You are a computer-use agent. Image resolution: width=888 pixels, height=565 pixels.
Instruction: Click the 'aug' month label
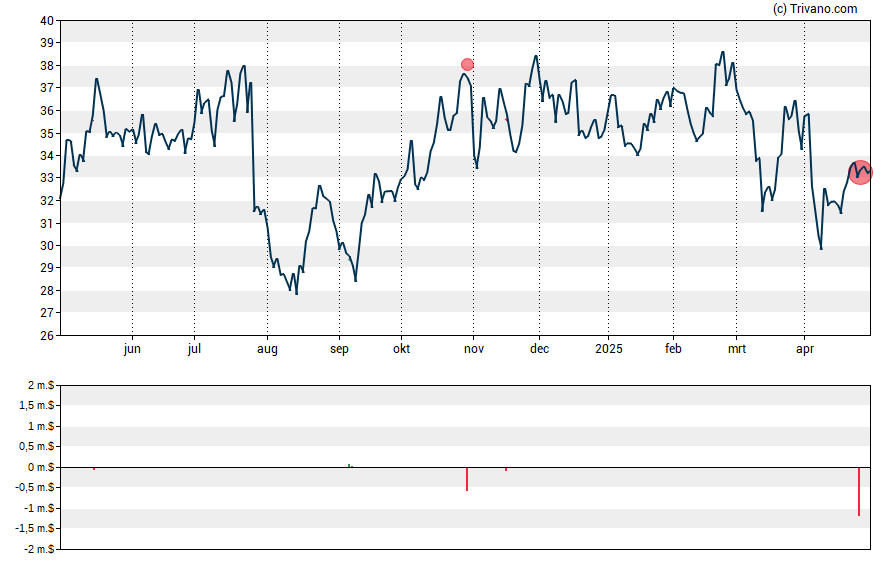(267, 349)
